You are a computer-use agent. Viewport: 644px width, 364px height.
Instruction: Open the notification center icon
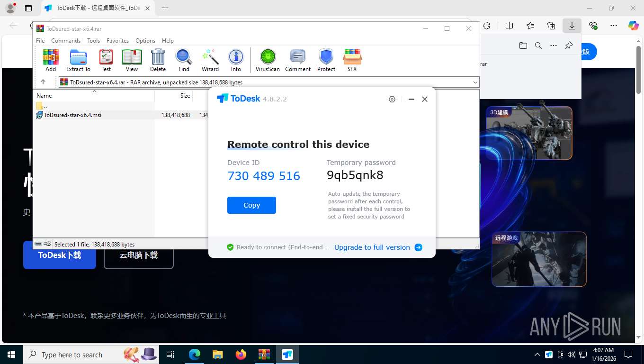(628, 355)
